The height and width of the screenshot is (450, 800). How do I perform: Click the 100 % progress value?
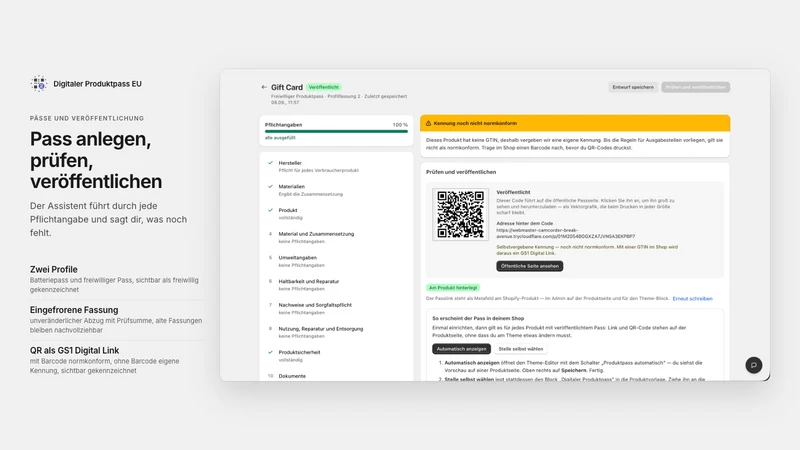coord(400,124)
